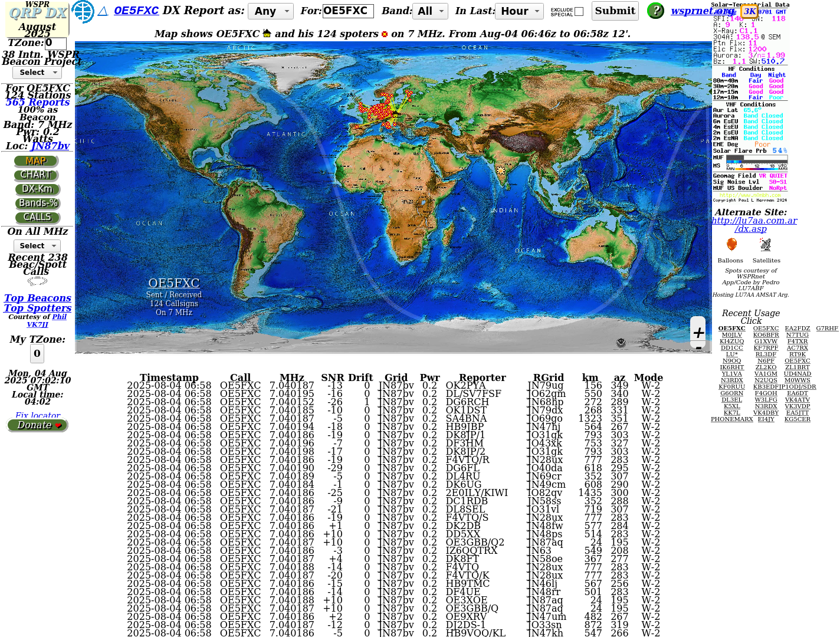Click the blue globe icon beside the logo
840x637 pixels.
(x=83, y=11)
